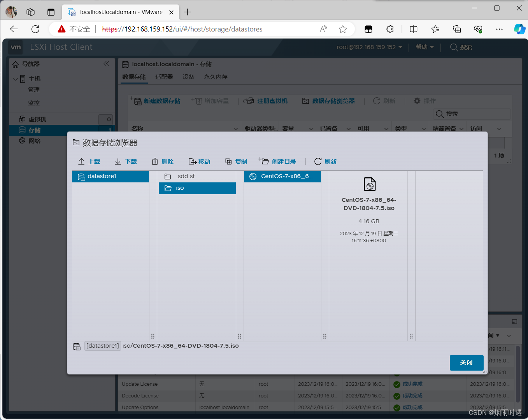Collapse the Host (主机) tree node

click(16, 79)
